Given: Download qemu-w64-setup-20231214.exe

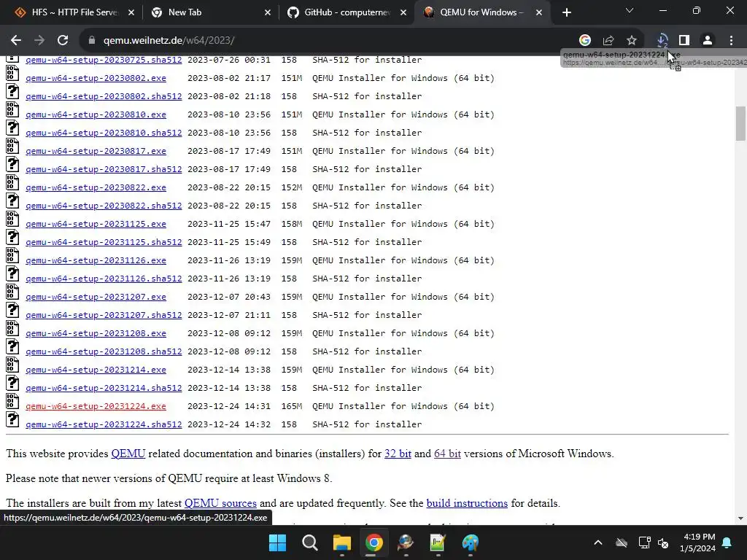Looking at the screenshot, I should tap(96, 370).
